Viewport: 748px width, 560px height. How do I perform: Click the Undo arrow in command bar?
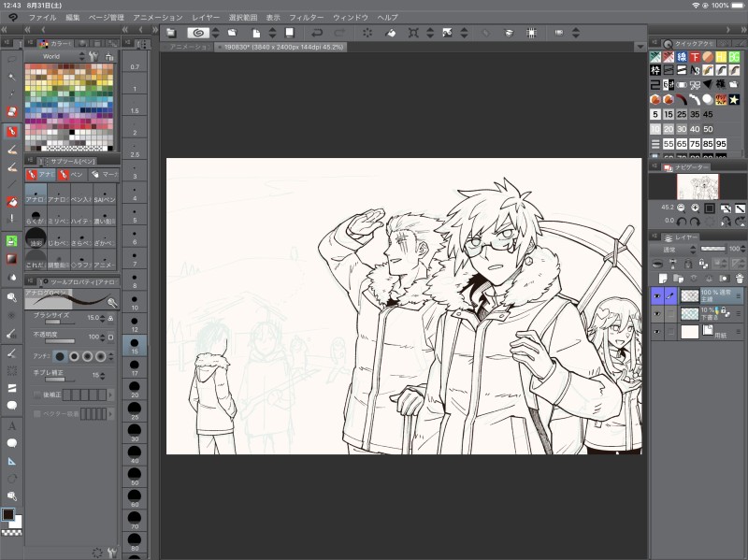(x=317, y=33)
